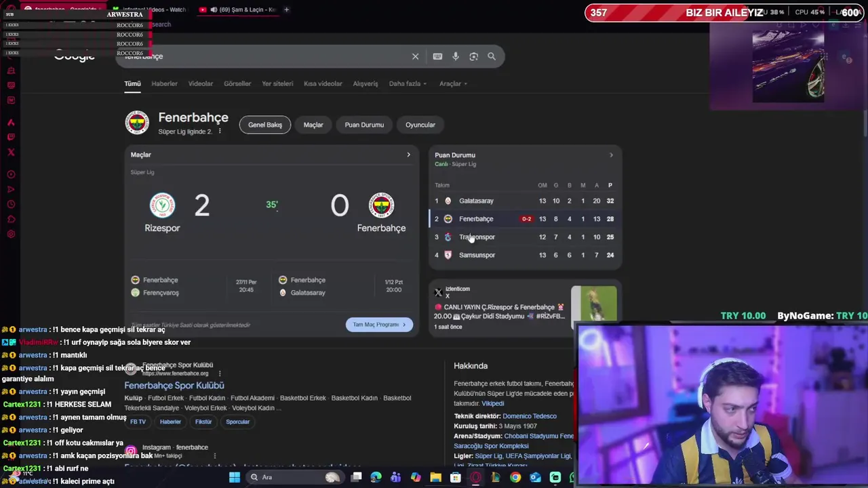Select the Tümü results tab
Viewport: 868px width, 488px height.
tap(132, 83)
